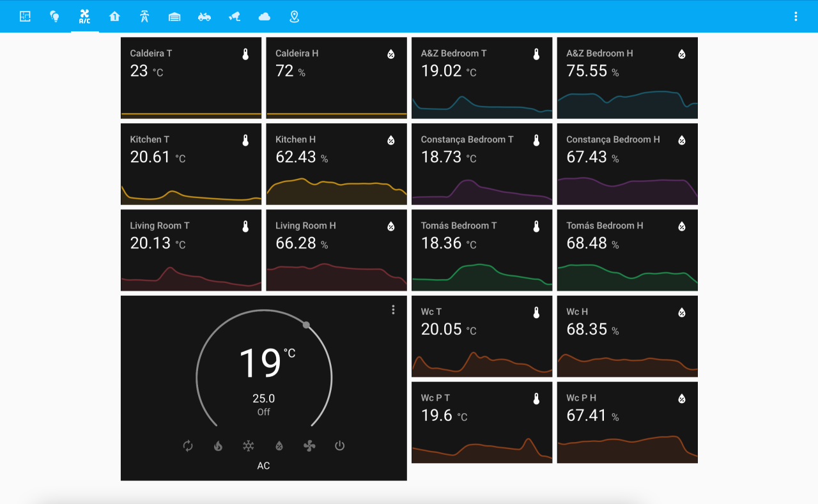Turn AC off with the power icon

pos(339,446)
